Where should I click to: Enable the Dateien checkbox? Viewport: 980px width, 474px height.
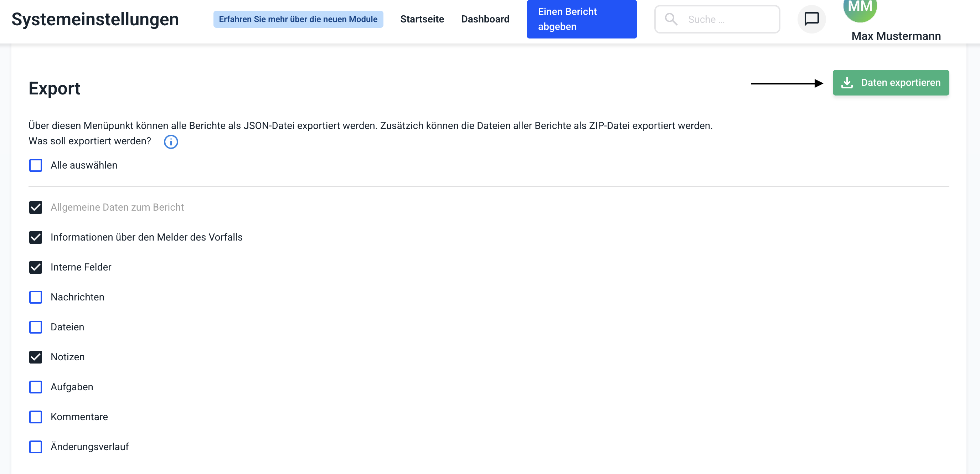(x=36, y=327)
